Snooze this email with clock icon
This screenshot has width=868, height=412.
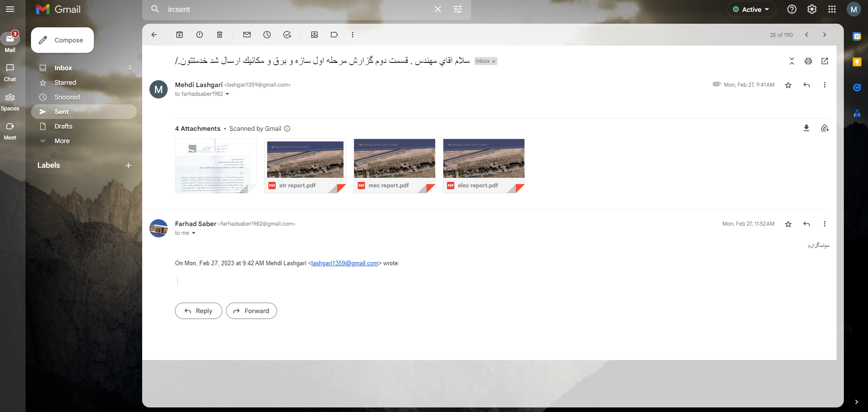[267, 35]
